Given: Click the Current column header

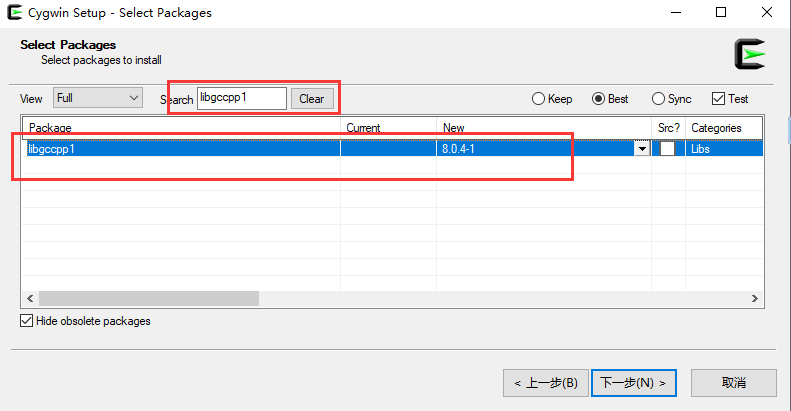Looking at the screenshot, I should point(388,128).
